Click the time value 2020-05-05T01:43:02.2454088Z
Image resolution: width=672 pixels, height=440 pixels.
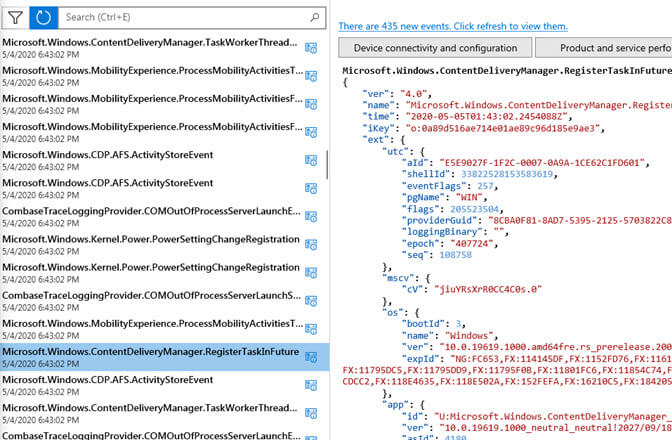(486, 117)
